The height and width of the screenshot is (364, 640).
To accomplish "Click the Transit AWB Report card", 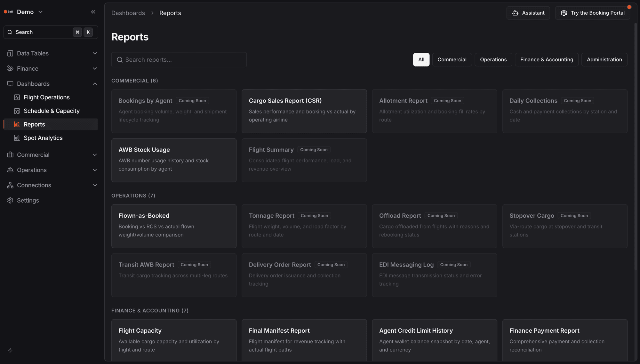I will (x=174, y=275).
